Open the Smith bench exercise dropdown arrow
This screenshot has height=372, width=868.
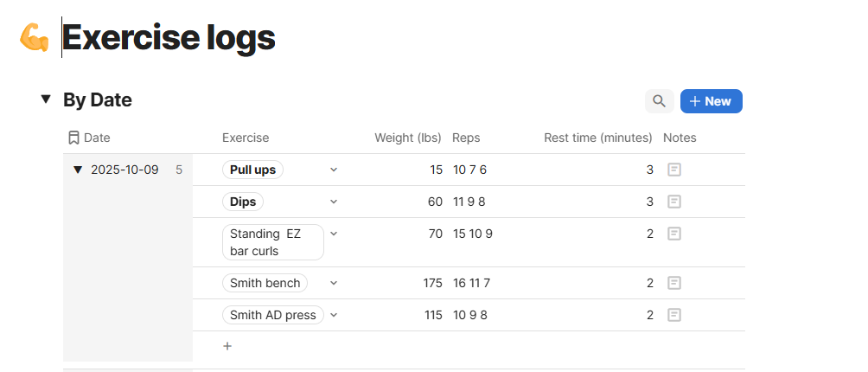pos(334,283)
